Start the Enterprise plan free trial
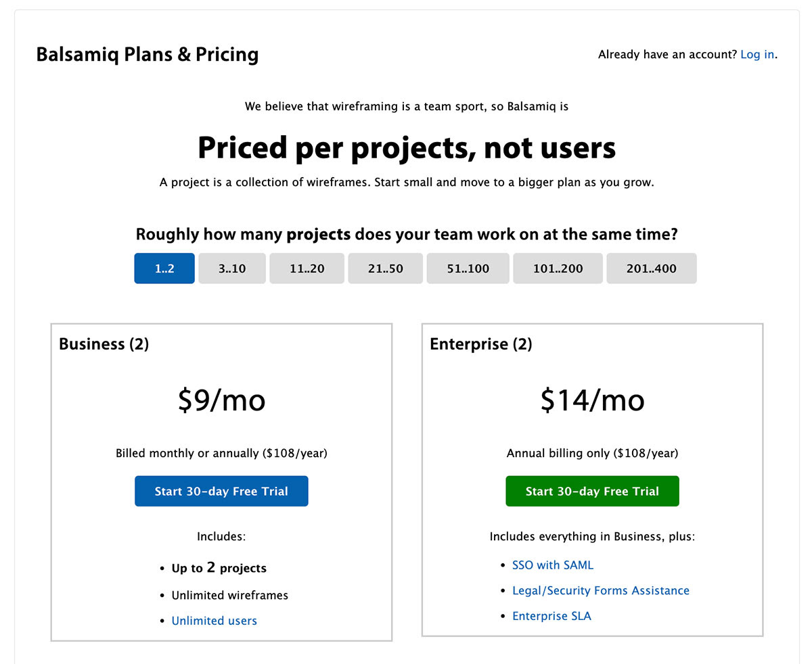Screen dimensions: 812x664 pos(592,492)
